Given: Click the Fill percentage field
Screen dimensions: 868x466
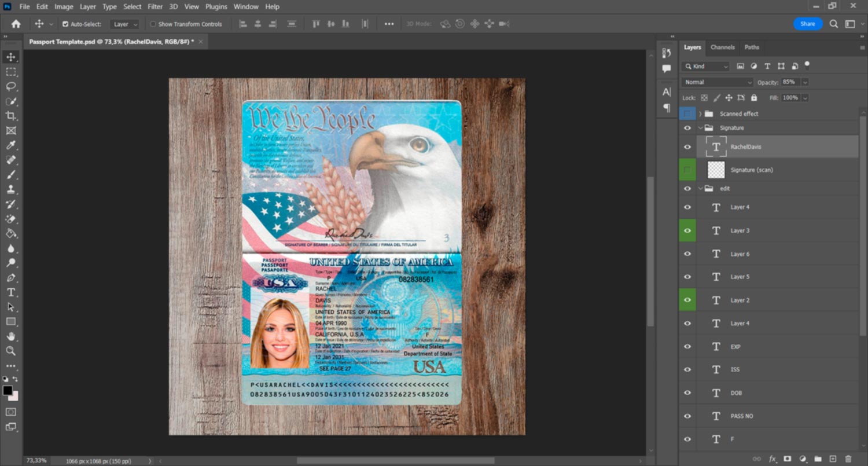Looking at the screenshot, I should pos(790,98).
